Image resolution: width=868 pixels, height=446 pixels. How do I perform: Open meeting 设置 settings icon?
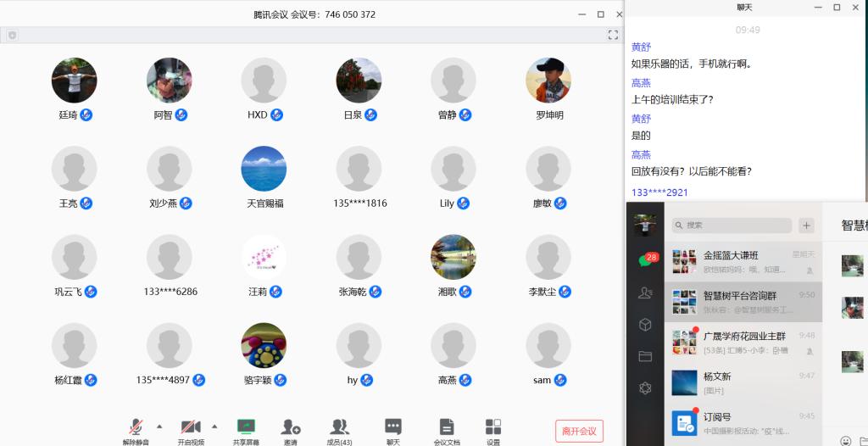click(493, 426)
